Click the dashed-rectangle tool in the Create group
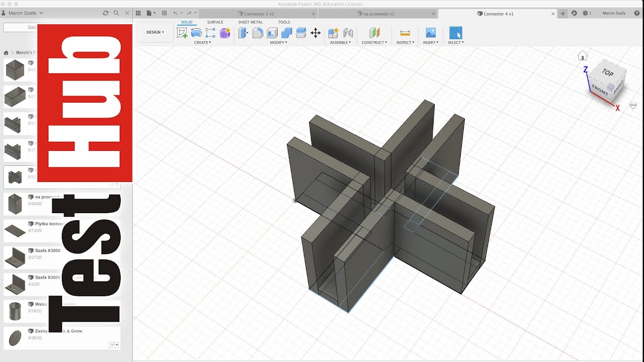 tap(210, 33)
